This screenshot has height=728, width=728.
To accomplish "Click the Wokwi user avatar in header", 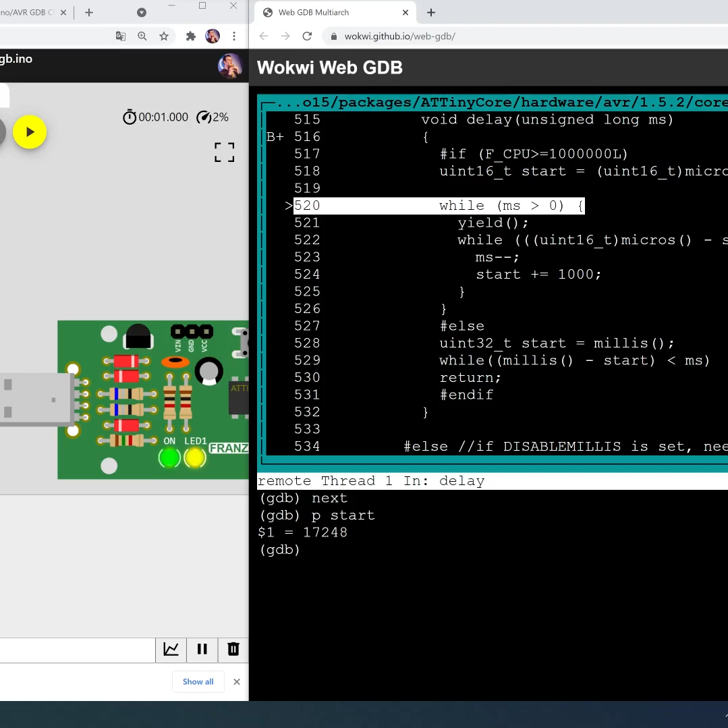I will [x=229, y=66].
